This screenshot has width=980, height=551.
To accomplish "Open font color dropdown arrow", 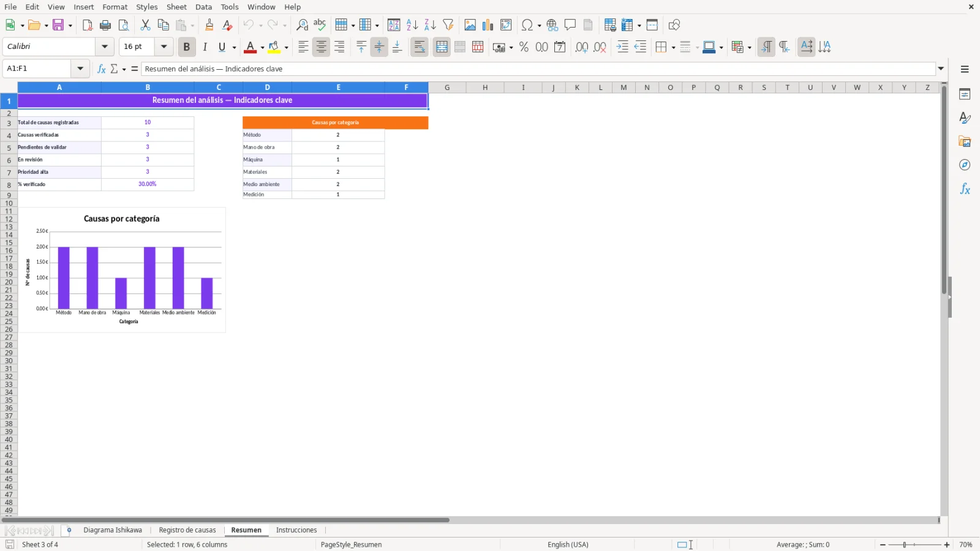I will pos(262,47).
